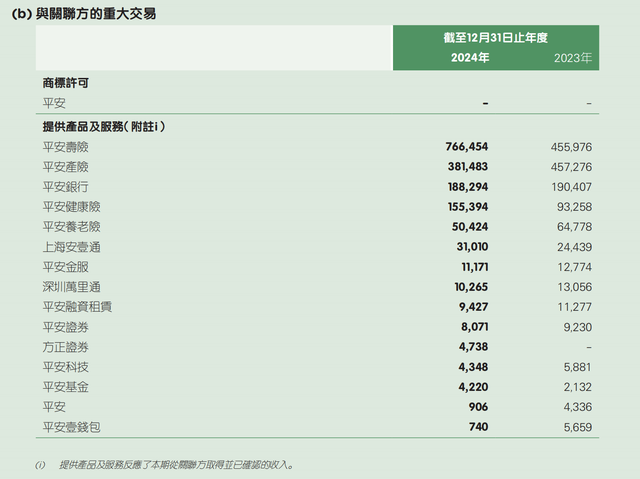Click the value 10,265
Image resolution: width=640 pixels, height=479 pixels.
pos(471,287)
